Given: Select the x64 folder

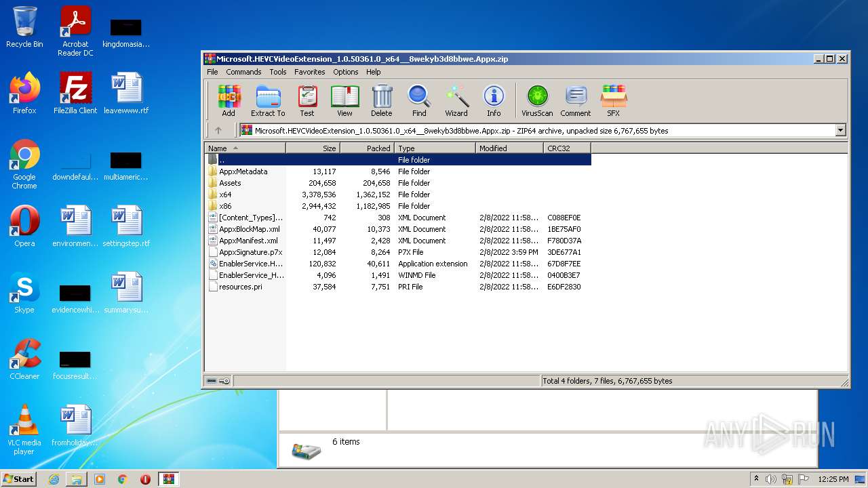Looking at the screenshot, I should tap(398, 195).
